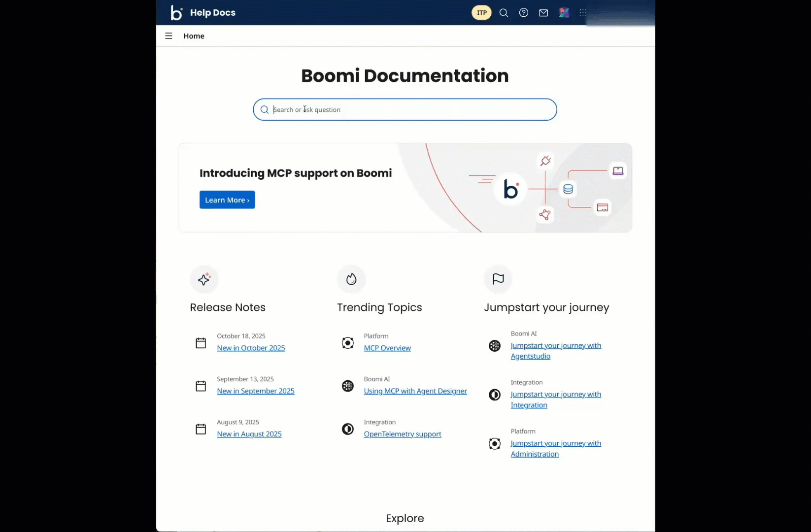Open the New in September 2025 release notes

256,391
